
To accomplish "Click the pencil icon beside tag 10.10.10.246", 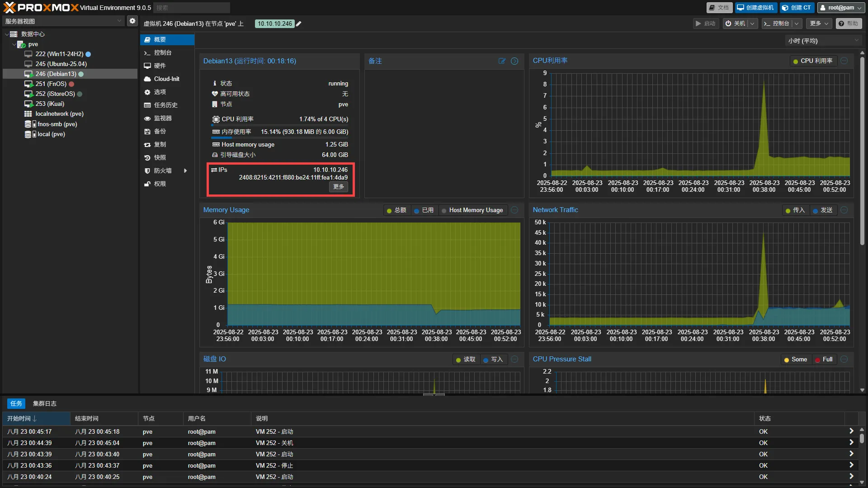I will (x=298, y=24).
